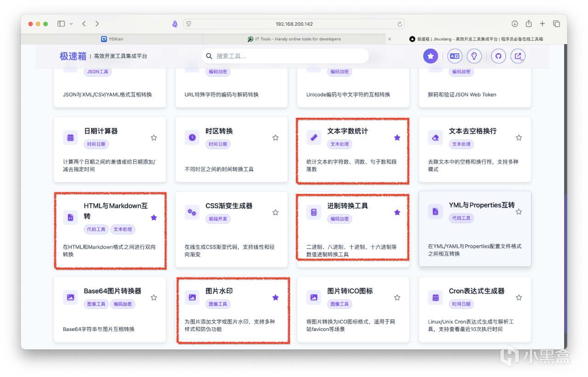Image resolution: width=588 pixels, height=377 pixels.
Task: Click the browser address bar showing 192.168.200.142
Action: (x=294, y=24)
